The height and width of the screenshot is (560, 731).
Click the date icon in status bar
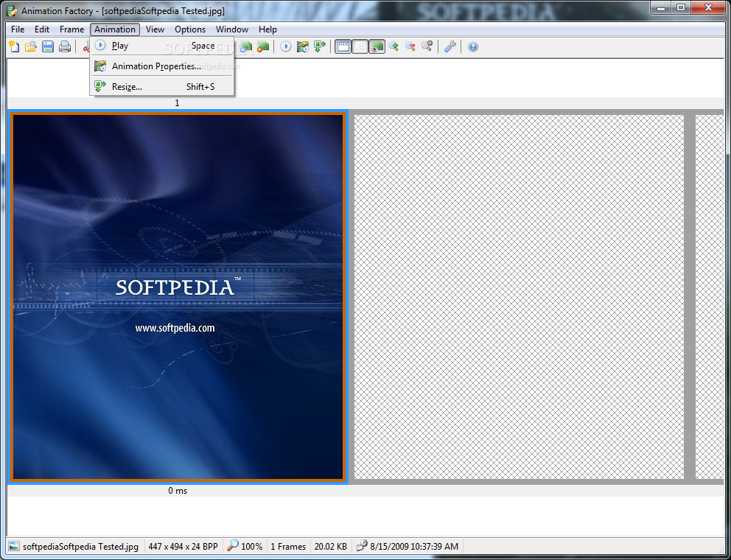[362, 546]
